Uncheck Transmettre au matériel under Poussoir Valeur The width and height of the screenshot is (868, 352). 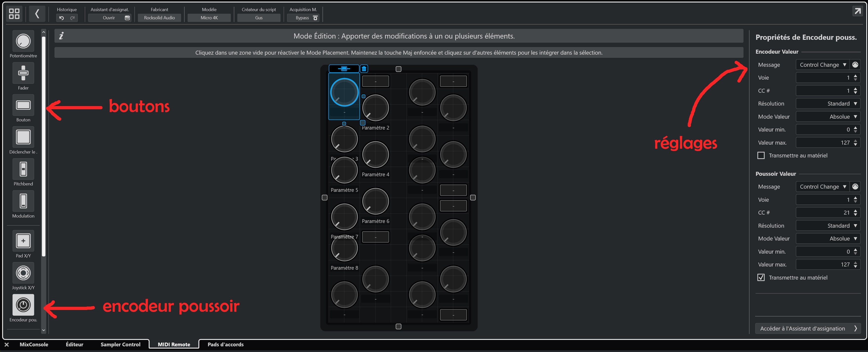761,278
